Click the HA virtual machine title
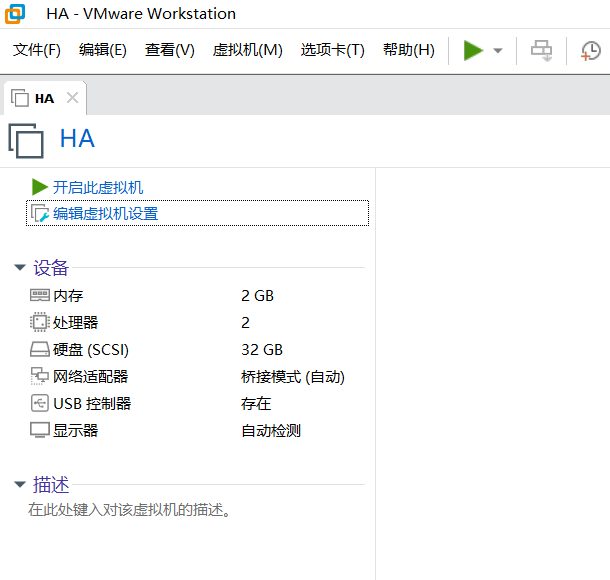 tap(77, 138)
